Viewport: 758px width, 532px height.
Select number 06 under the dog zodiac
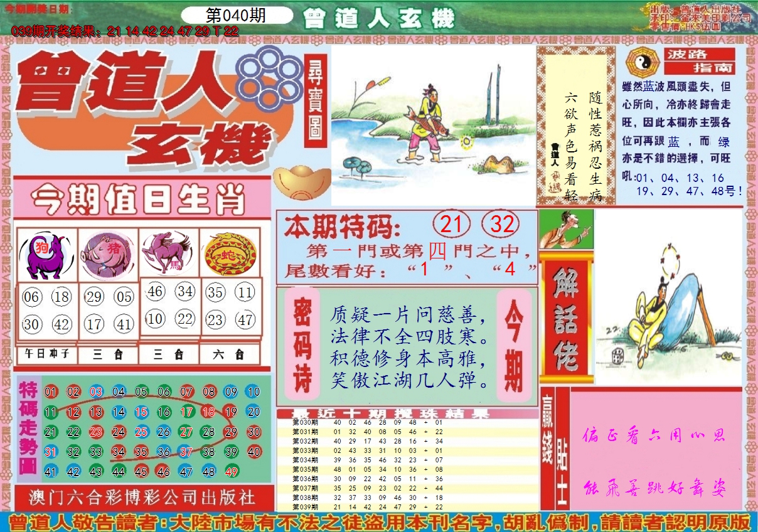point(31,297)
